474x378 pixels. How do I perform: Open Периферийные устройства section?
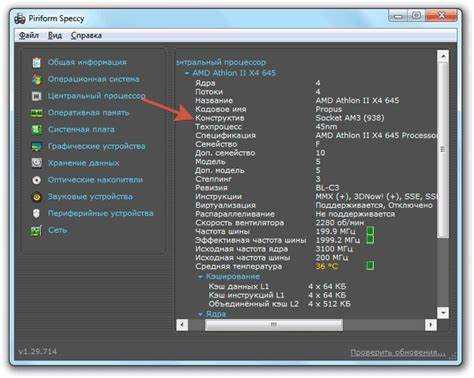(101, 213)
